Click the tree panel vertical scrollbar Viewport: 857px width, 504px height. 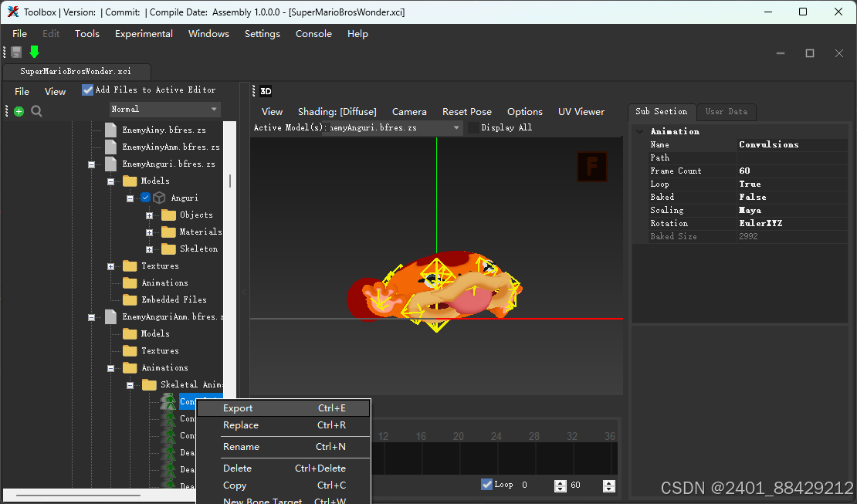[230, 181]
